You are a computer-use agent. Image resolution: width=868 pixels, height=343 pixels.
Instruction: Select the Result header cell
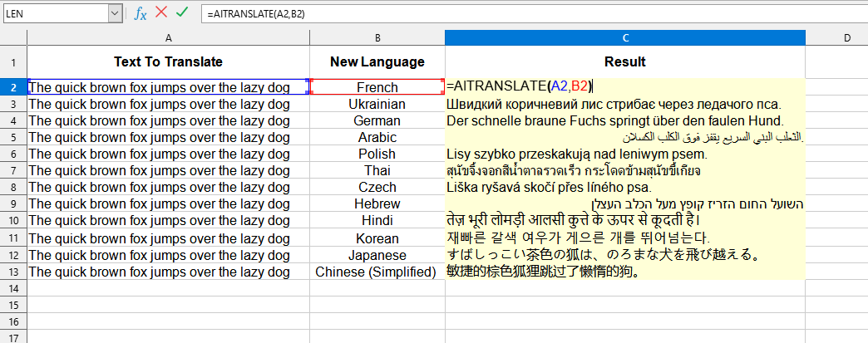click(625, 62)
